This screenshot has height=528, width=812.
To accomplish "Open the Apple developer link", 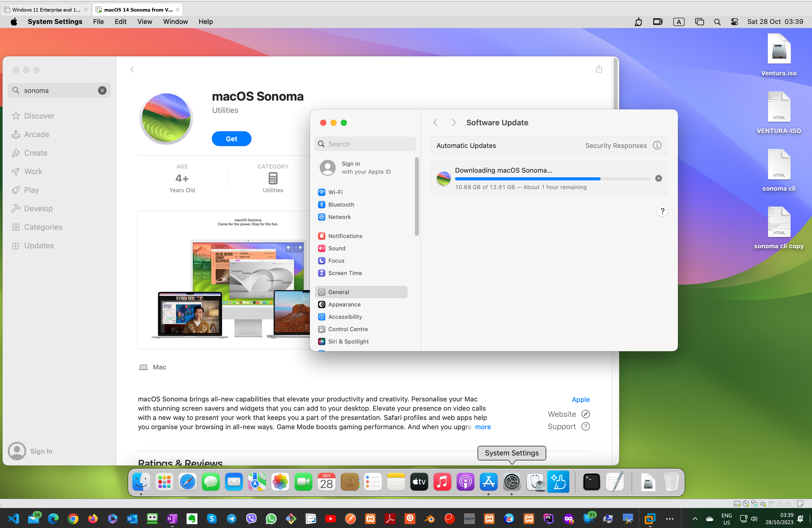I will pos(580,399).
